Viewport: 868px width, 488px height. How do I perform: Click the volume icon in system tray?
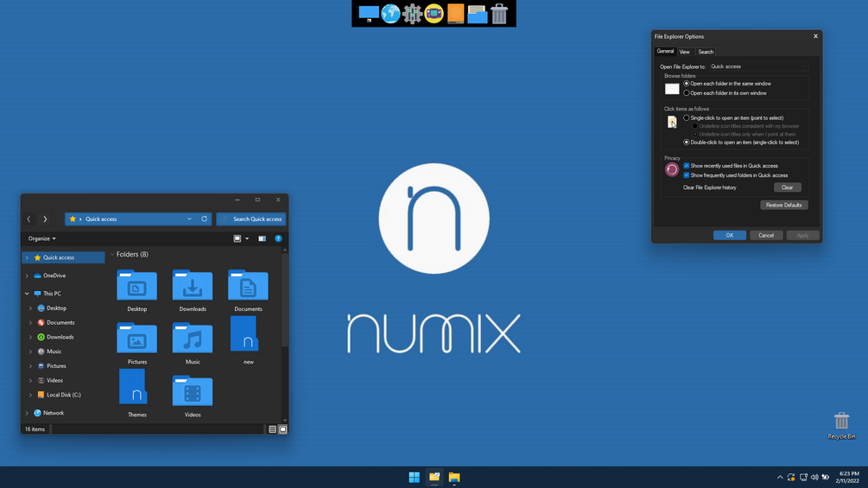[x=814, y=477]
